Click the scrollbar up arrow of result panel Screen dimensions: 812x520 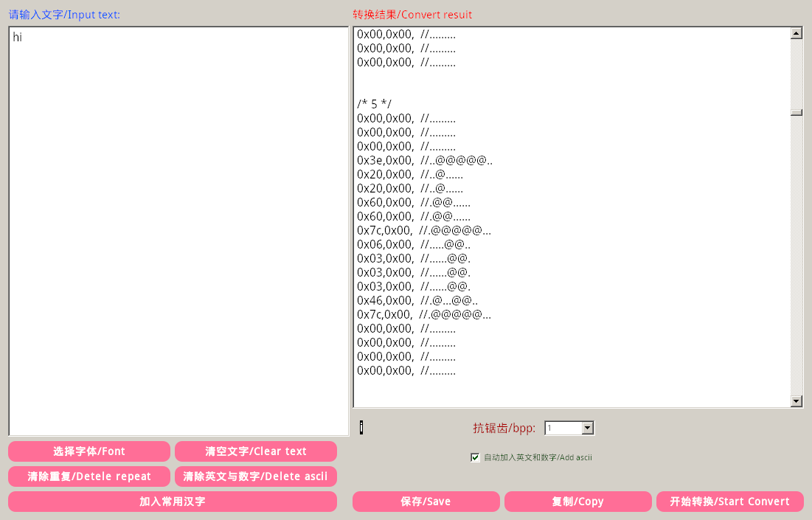point(797,32)
